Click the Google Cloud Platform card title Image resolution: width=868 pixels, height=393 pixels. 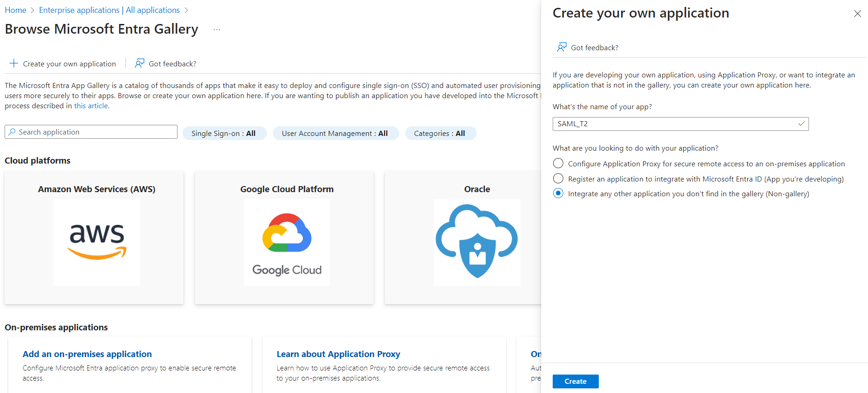[x=287, y=189]
